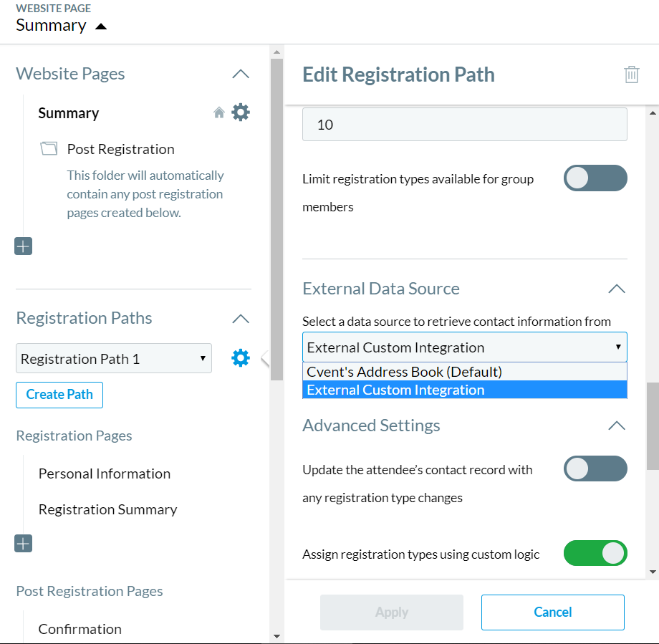The height and width of the screenshot is (644, 659).
Task: Click the Post Registration folder icon
Action: (x=48, y=149)
